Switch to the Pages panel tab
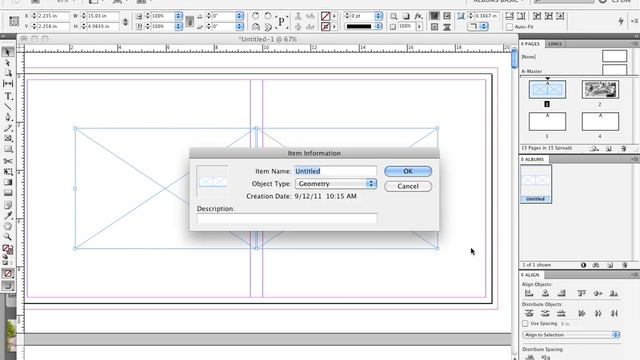This screenshot has width=640, height=360. (531, 44)
